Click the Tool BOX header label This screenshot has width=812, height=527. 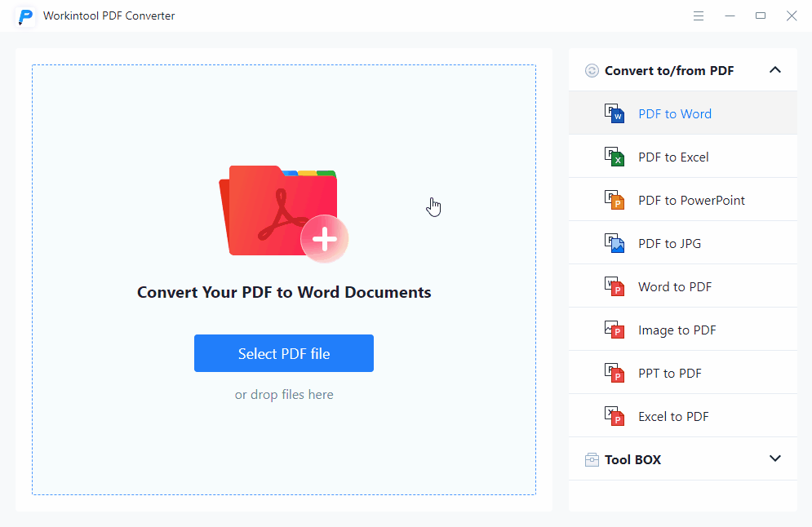tap(632, 460)
